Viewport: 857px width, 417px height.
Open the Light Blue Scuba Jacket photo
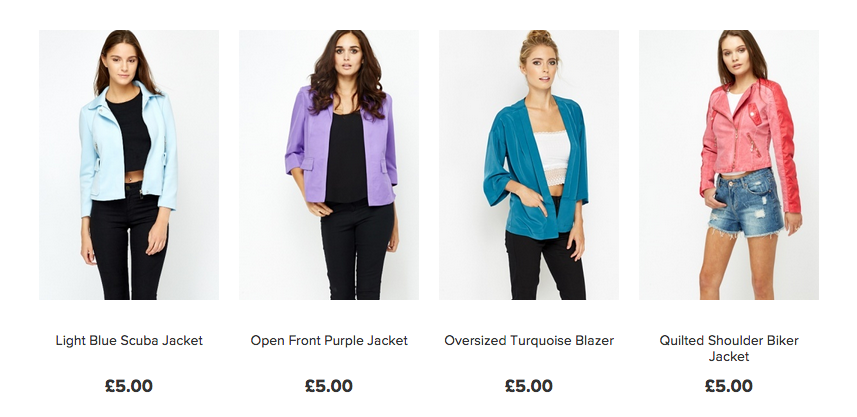tap(129, 165)
